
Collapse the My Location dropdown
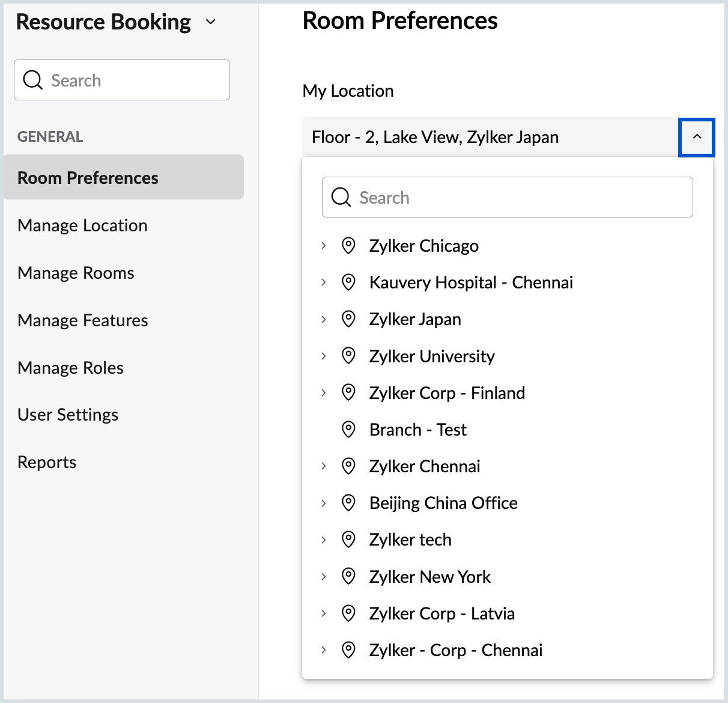[x=696, y=137]
